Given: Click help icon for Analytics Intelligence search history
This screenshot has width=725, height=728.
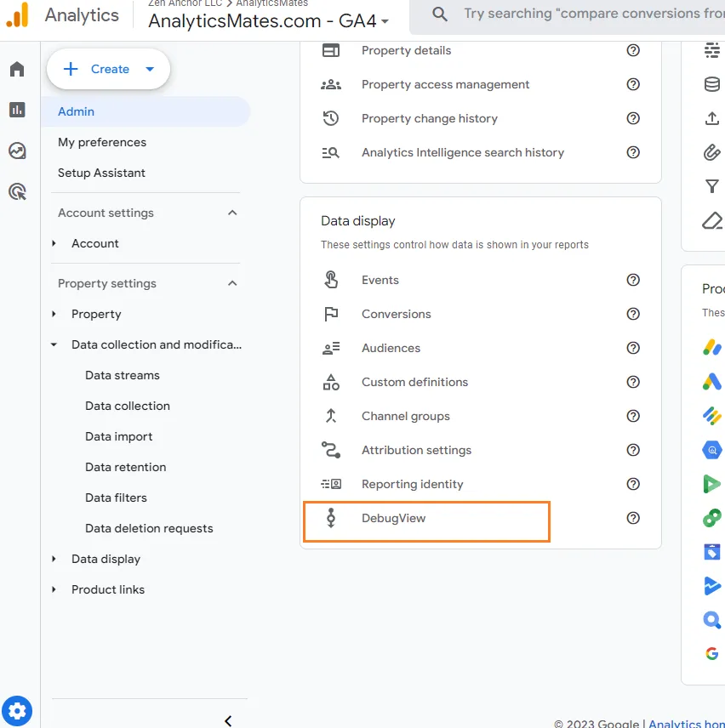Looking at the screenshot, I should [633, 152].
